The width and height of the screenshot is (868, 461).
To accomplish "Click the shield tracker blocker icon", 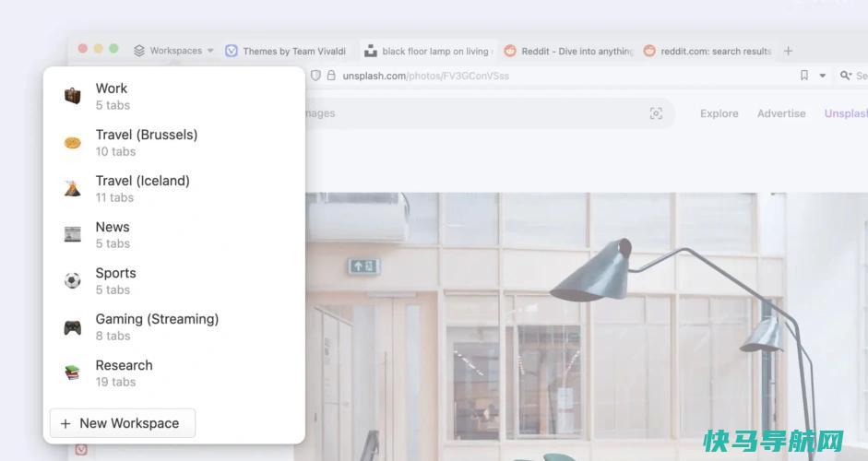I will tap(315, 76).
